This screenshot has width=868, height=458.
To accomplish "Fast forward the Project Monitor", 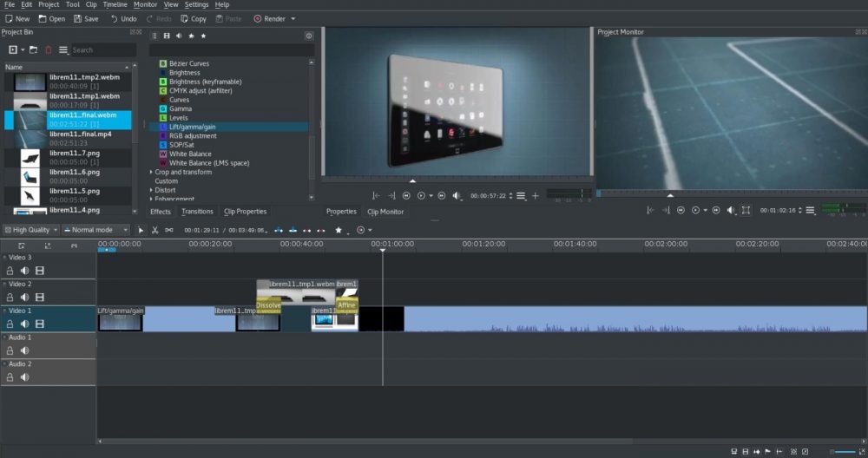I will click(716, 210).
